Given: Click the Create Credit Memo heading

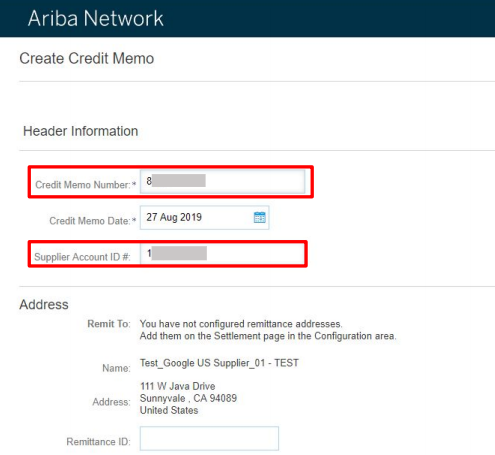Looking at the screenshot, I should [x=87, y=59].
